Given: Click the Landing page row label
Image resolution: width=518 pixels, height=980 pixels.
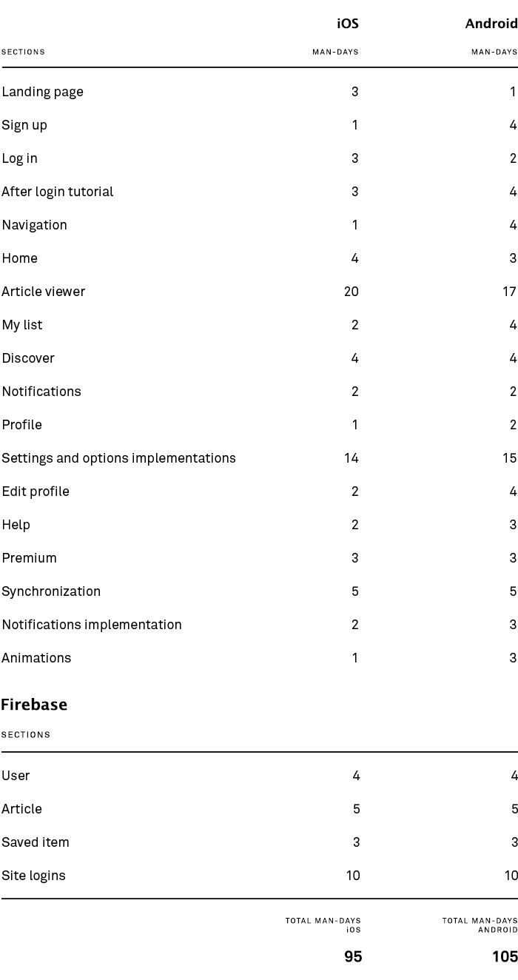Looking at the screenshot, I should (x=42, y=92).
